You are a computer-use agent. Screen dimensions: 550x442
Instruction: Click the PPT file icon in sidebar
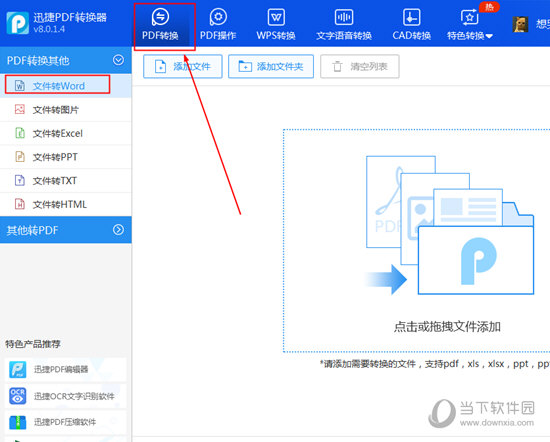20,157
